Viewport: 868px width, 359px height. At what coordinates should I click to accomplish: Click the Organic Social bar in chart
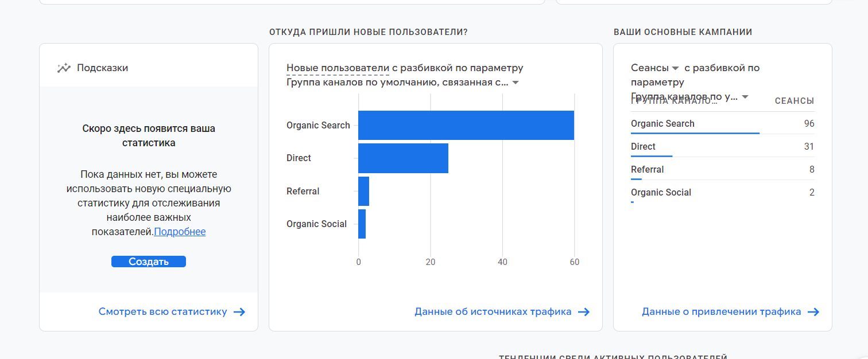(362, 224)
